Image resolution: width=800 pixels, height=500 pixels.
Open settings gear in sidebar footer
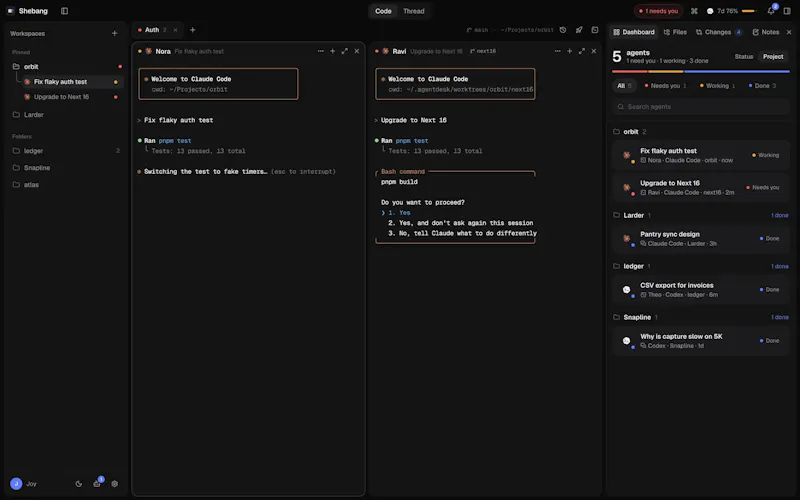point(115,484)
